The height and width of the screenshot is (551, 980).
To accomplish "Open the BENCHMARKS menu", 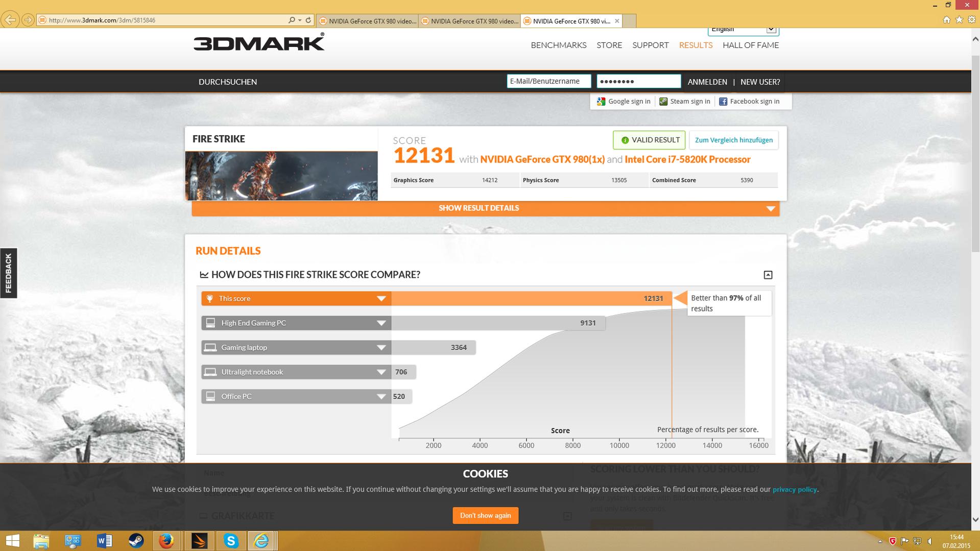I will tap(558, 45).
